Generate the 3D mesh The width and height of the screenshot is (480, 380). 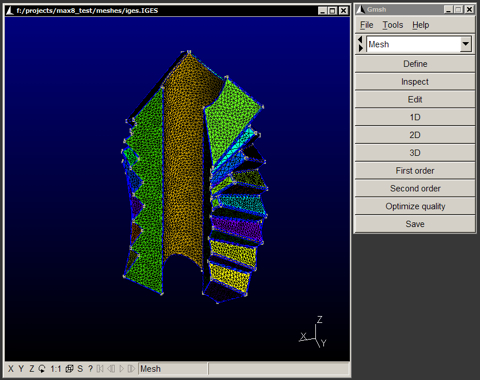(415, 153)
